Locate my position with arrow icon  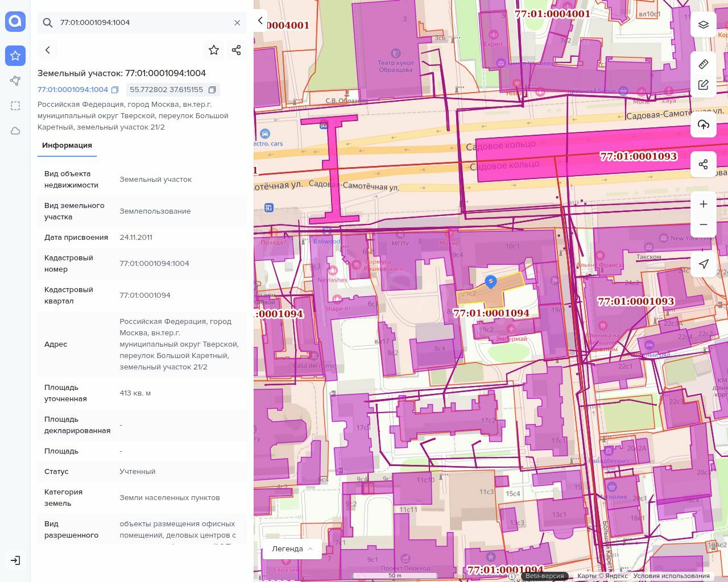704,264
